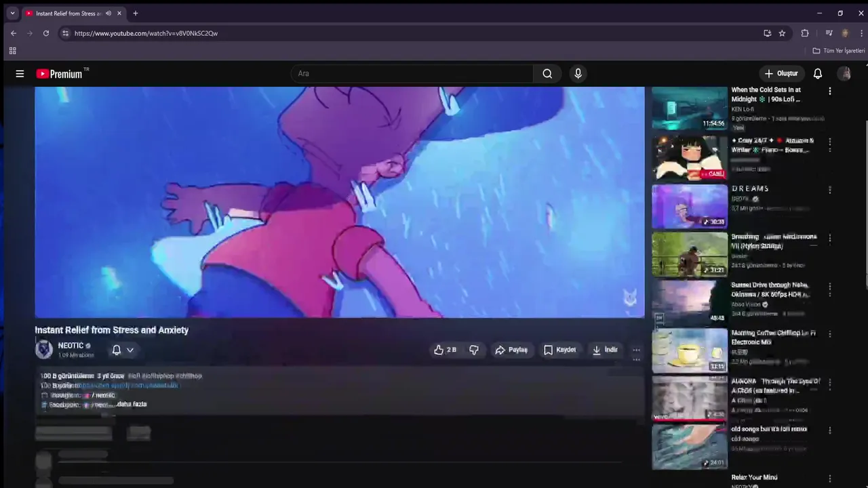Install app icon in address bar
This screenshot has width=868, height=488.
tap(767, 33)
